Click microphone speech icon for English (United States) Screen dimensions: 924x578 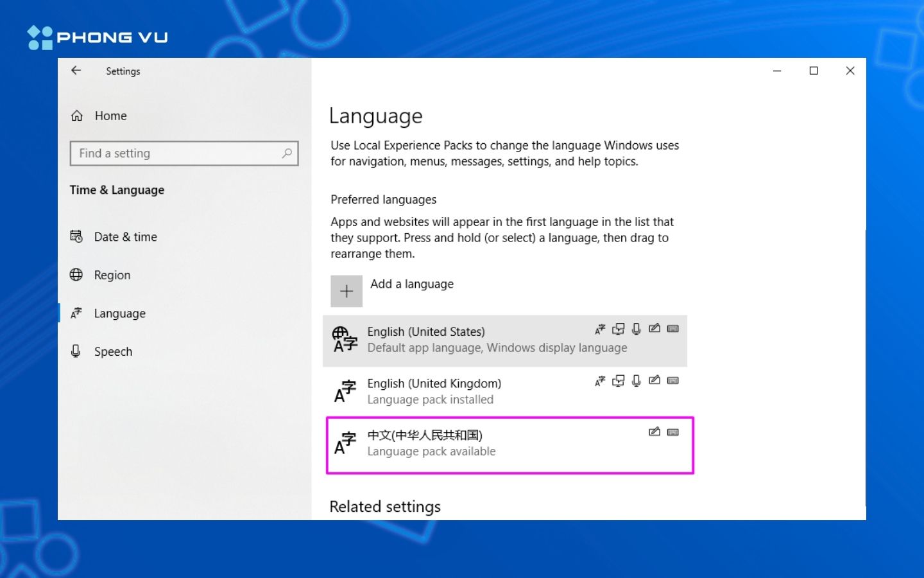coord(636,329)
